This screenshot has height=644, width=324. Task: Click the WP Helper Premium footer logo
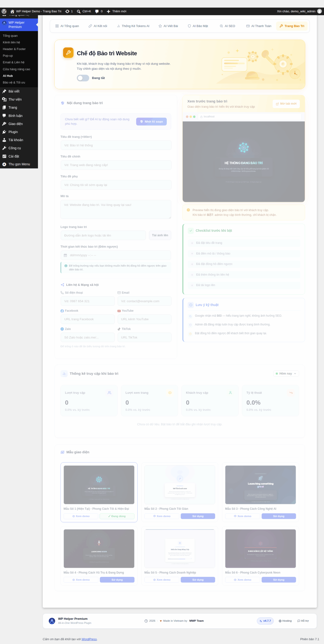pyautogui.click(x=52, y=621)
